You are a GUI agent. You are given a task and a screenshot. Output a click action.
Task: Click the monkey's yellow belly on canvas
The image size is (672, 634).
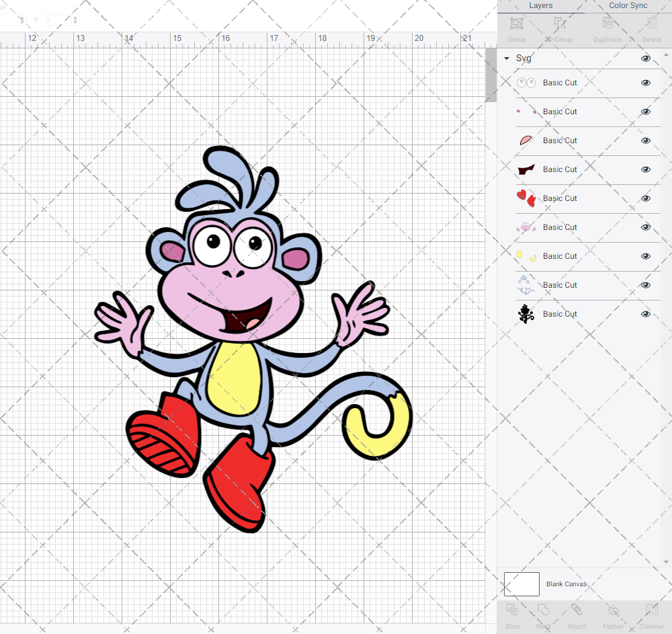pyautogui.click(x=235, y=379)
